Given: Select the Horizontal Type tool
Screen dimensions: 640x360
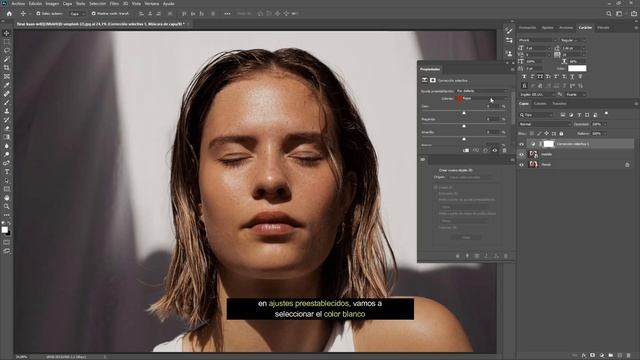Looking at the screenshot, I should pyautogui.click(x=7, y=172).
